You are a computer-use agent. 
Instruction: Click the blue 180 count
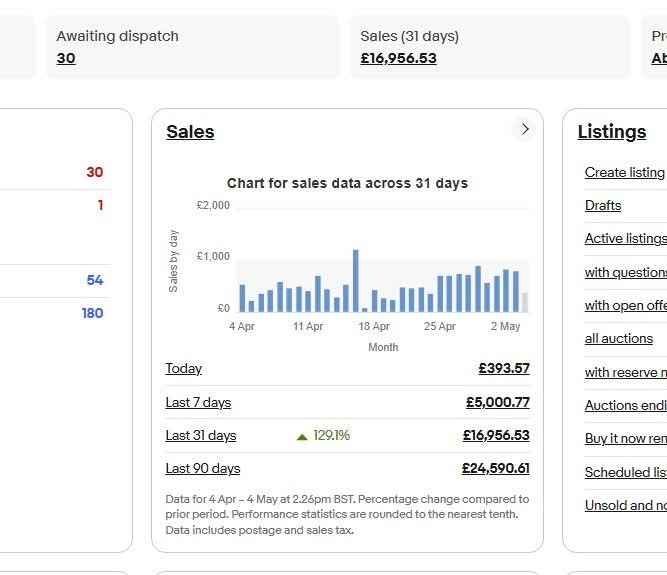coord(92,313)
